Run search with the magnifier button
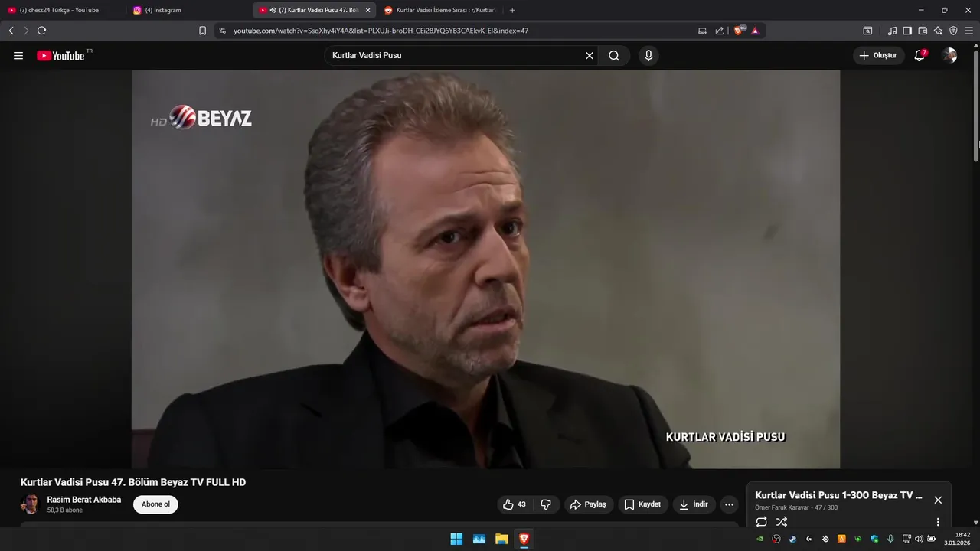 click(x=614, y=56)
